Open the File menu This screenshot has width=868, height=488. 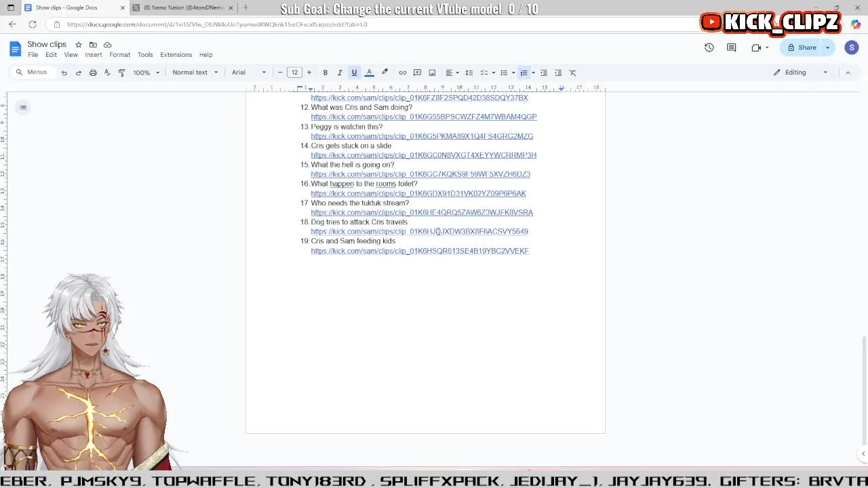click(x=33, y=55)
